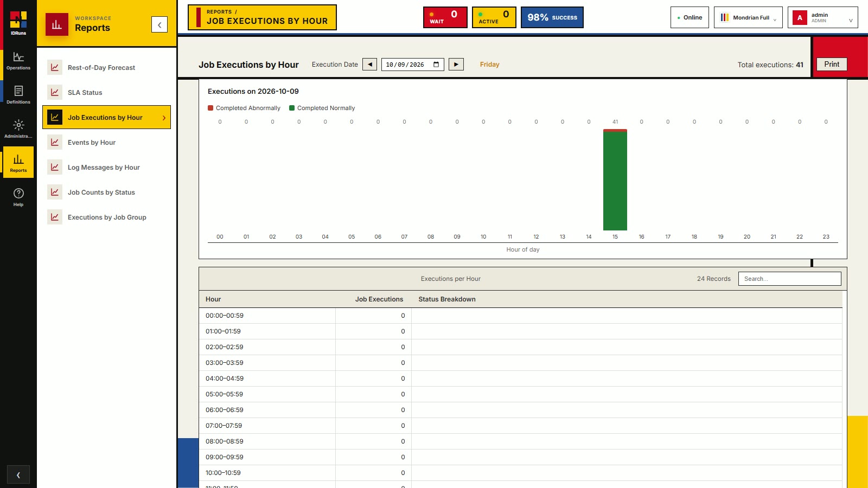Open the Job Counts by Status report
Viewport: 868px width, 488px height.
pyautogui.click(x=106, y=192)
